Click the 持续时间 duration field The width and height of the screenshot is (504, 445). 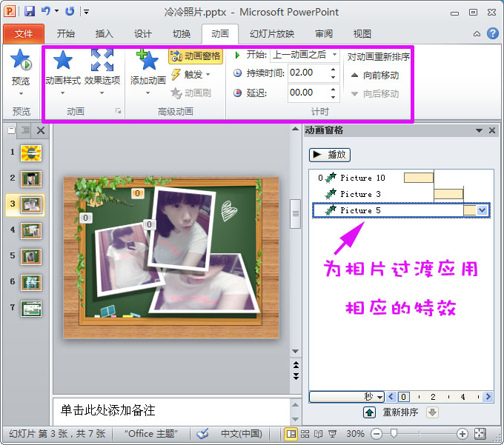[308, 73]
